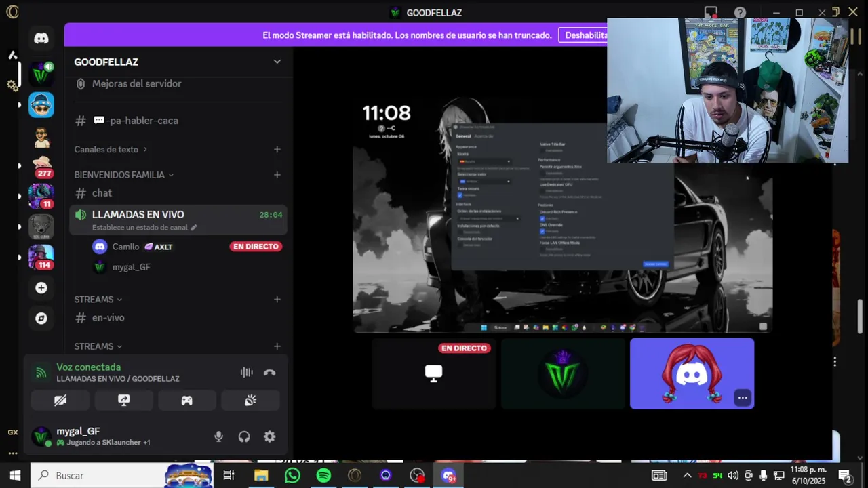Open Discord direct messages home
The height and width of the screenshot is (488, 868).
pos(41,38)
